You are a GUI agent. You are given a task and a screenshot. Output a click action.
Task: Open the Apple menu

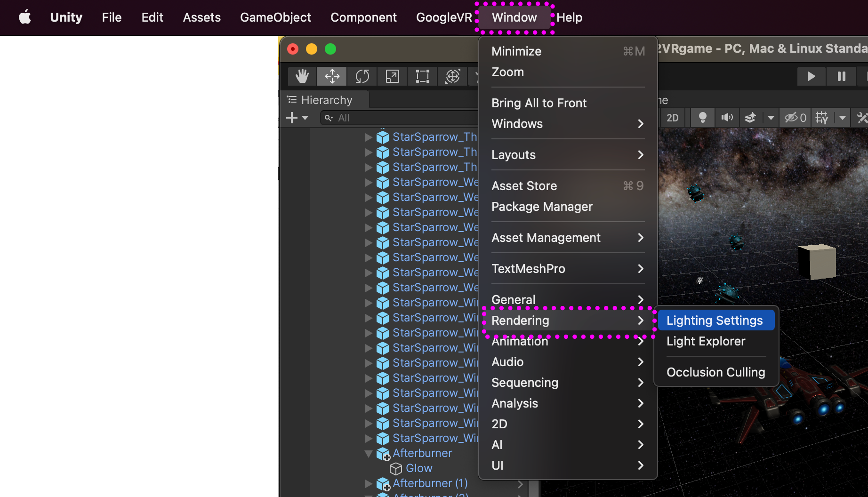click(25, 17)
